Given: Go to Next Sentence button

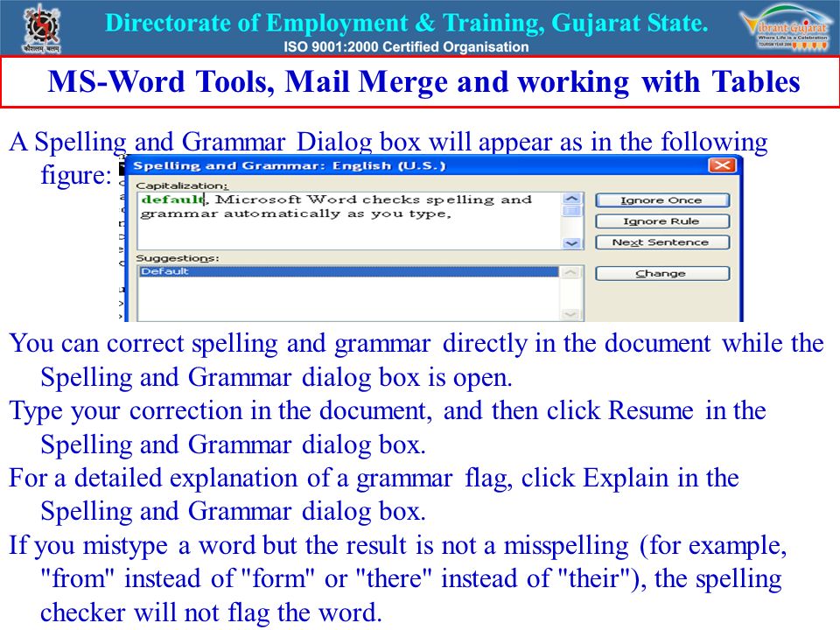Looking at the screenshot, I should [662, 242].
